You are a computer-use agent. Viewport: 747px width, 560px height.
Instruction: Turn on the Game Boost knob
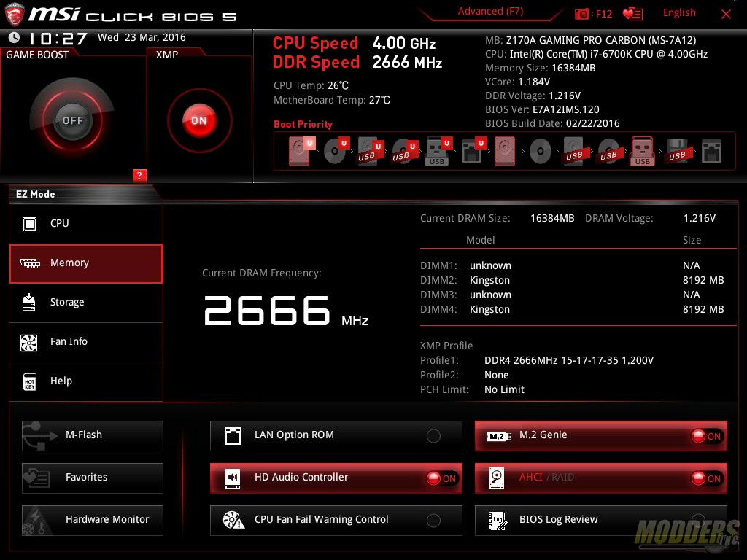click(72, 120)
